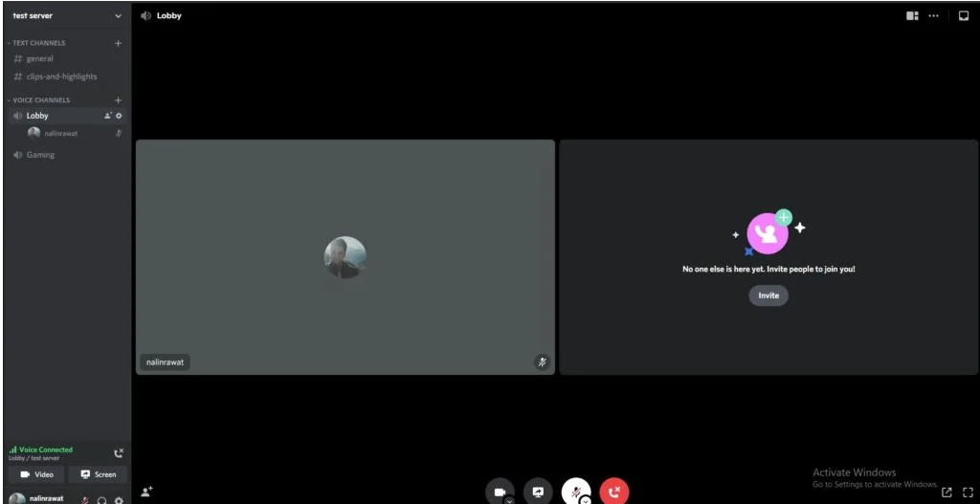Click the pop out call window icon
The image size is (980, 504).
pos(947,493)
